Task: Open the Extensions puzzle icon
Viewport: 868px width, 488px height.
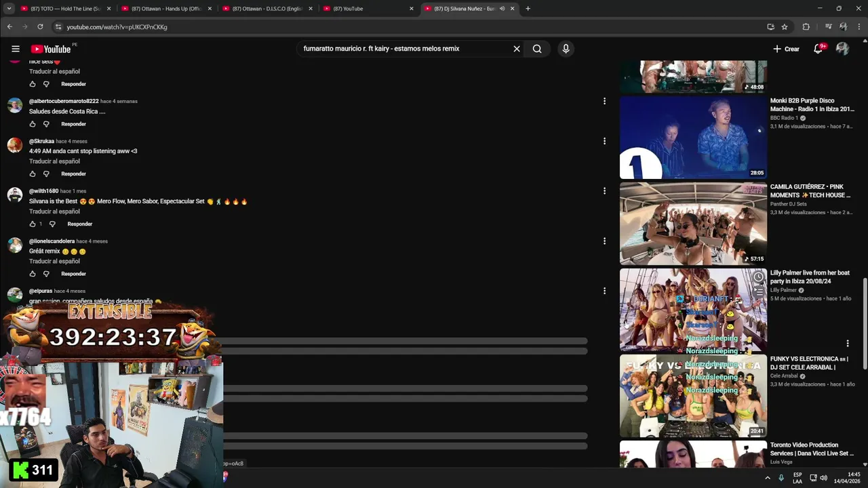Action: tap(806, 27)
